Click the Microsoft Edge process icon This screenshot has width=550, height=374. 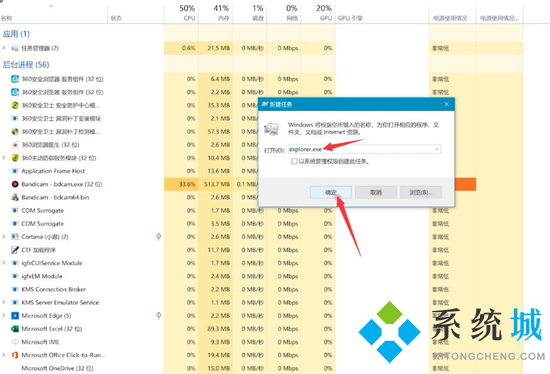tap(15, 316)
